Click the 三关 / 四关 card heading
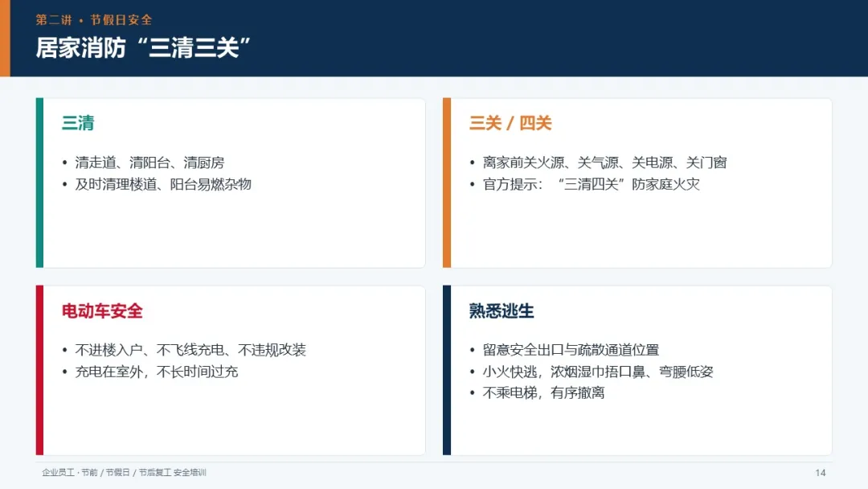The image size is (868, 489). (x=510, y=123)
